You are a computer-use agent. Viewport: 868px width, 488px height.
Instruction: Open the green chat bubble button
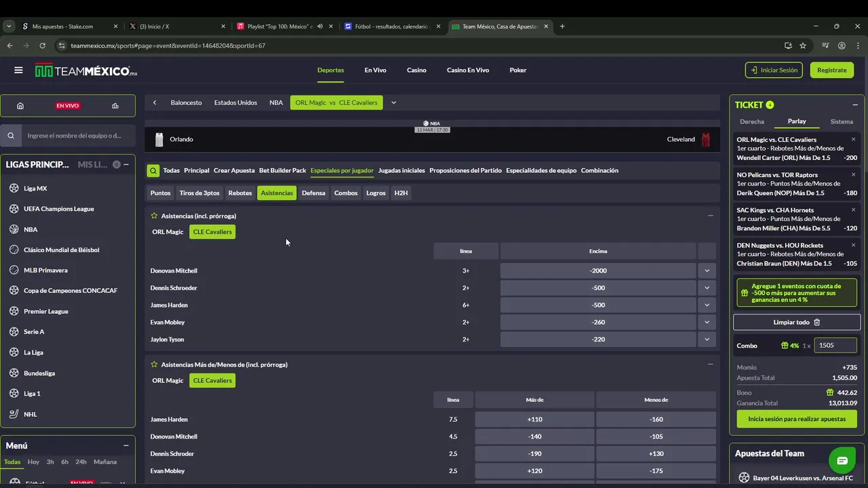click(x=842, y=461)
